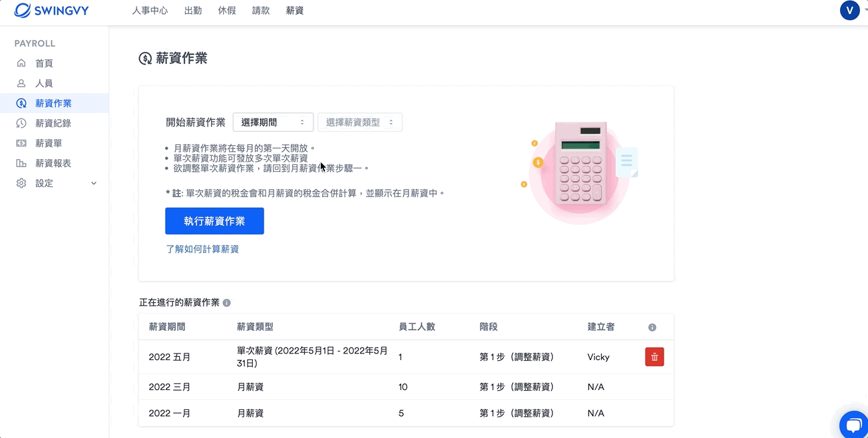Click info icon next to 正在進行的薪資作業
The width and height of the screenshot is (868, 438).
point(226,303)
